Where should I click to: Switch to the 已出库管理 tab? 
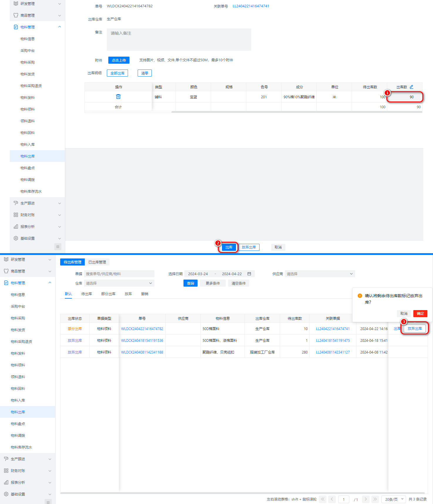point(97,262)
